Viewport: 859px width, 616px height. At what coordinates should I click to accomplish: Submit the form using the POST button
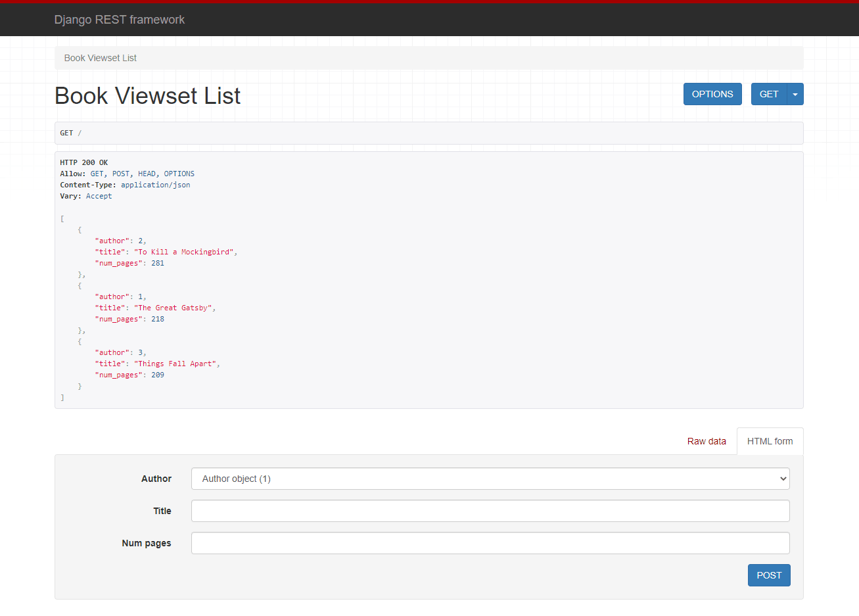(768, 575)
